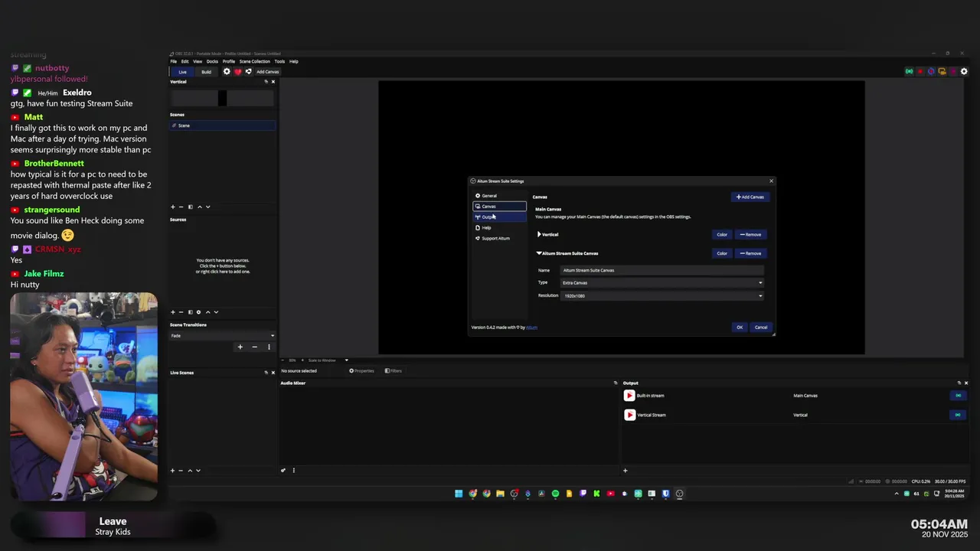Open source properties gear in Sources toolbar
This screenshot has height=551, width=980.
[x=199, y=312]
